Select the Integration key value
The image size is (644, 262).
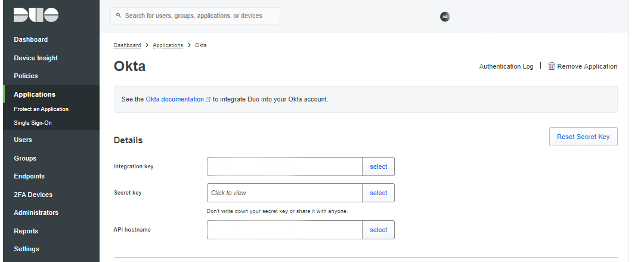point(378,167)
